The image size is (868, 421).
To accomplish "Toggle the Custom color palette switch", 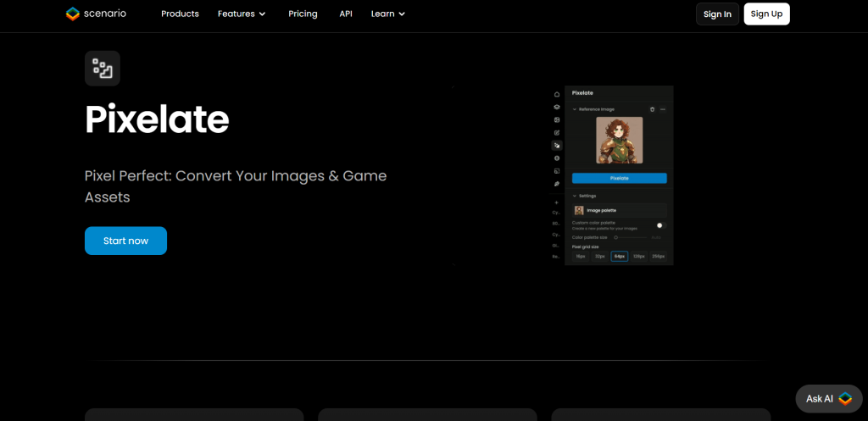I will [x=660, y=225].
